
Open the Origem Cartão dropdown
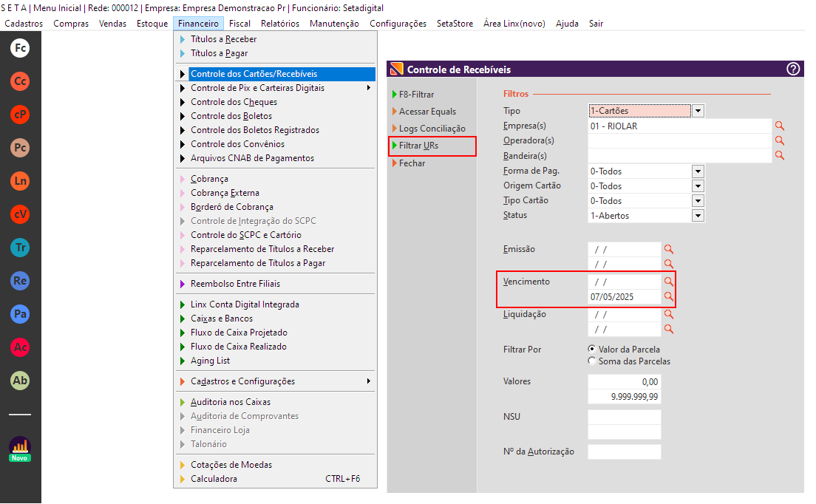coord(698,185)
